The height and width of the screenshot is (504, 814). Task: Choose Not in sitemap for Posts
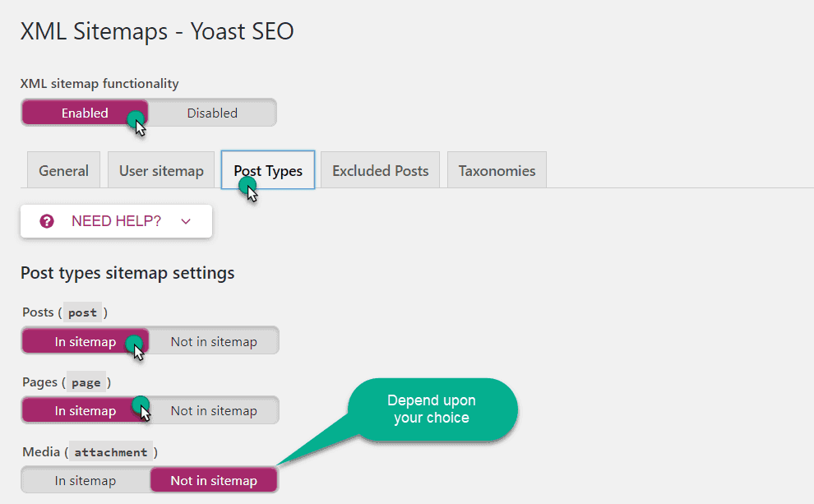(x=214, y=341)
